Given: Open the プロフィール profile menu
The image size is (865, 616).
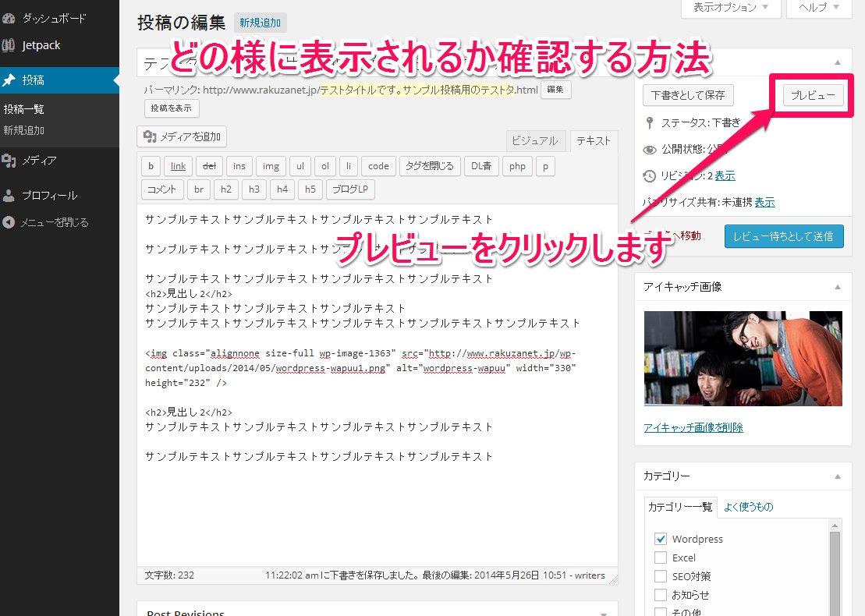Looking at the screenshot, I should click(x=49, y=195).
